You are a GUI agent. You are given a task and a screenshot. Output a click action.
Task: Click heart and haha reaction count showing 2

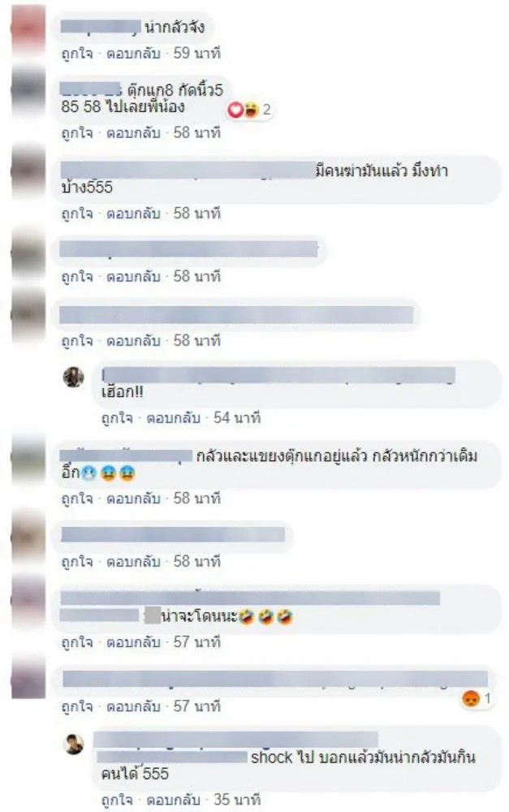pyautogui.click(x=249, y=110)
